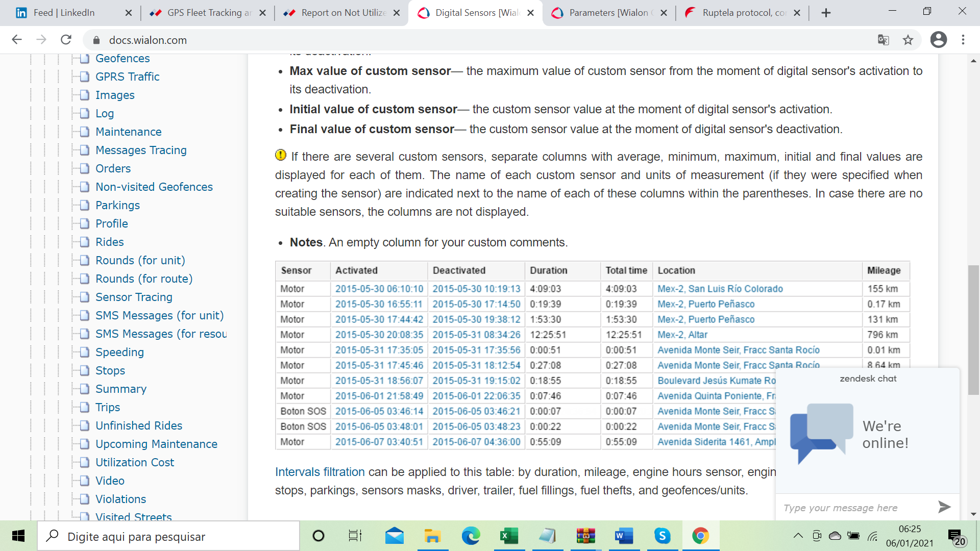Open Microsoft Edge from taskbar
The image size is (980, 551).
(x=471, y=536)
